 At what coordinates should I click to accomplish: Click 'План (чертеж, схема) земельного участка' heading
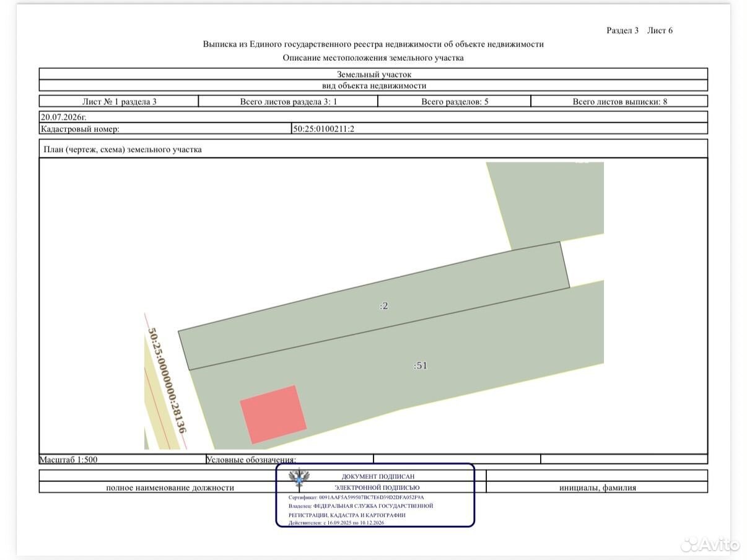coord(123,149)
